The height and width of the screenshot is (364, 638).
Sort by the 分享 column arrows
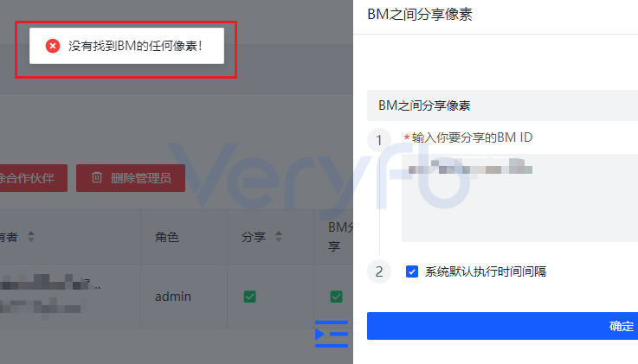pos(279,236)
